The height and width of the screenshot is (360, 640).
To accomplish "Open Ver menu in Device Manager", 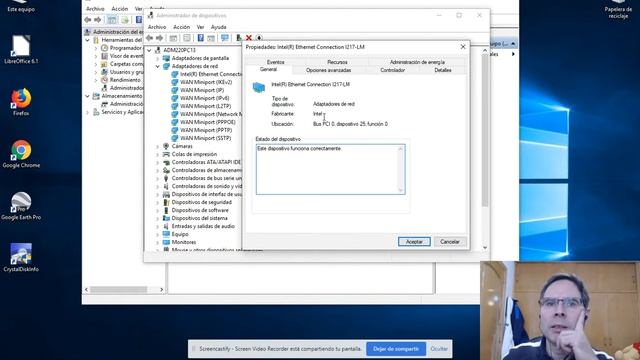I will click(x=200, y=27).
